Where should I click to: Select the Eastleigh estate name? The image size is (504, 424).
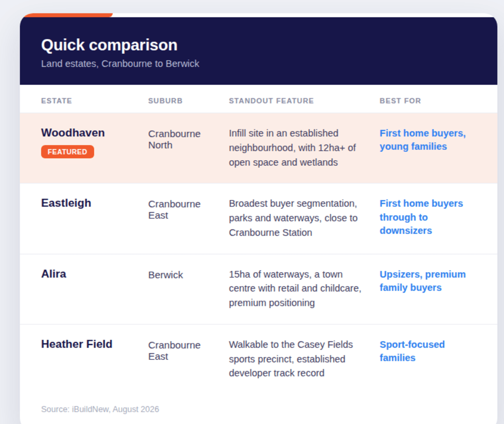pyautogui.click(x=66, y=203)
